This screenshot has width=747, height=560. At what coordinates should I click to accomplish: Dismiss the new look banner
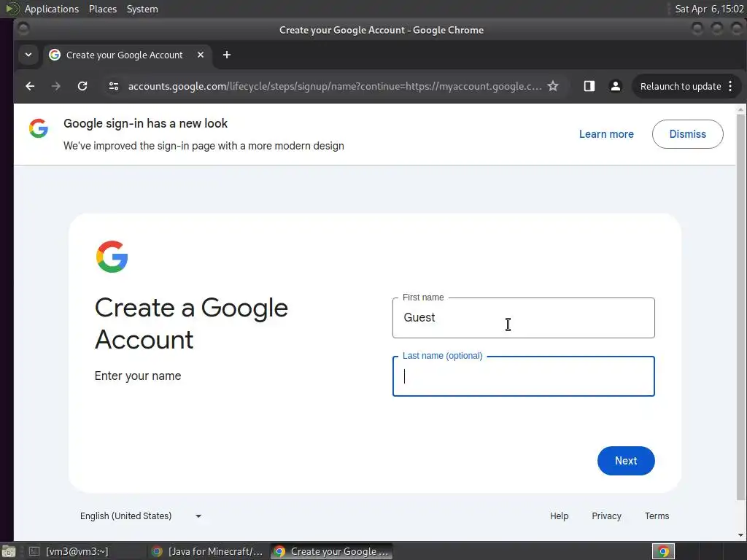(687, 134)
